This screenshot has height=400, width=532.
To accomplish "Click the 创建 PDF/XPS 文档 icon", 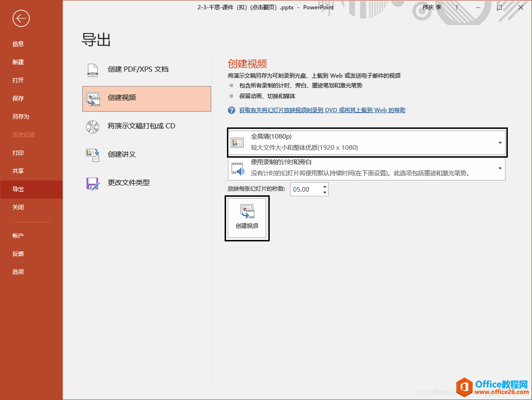I will point(92,70).
